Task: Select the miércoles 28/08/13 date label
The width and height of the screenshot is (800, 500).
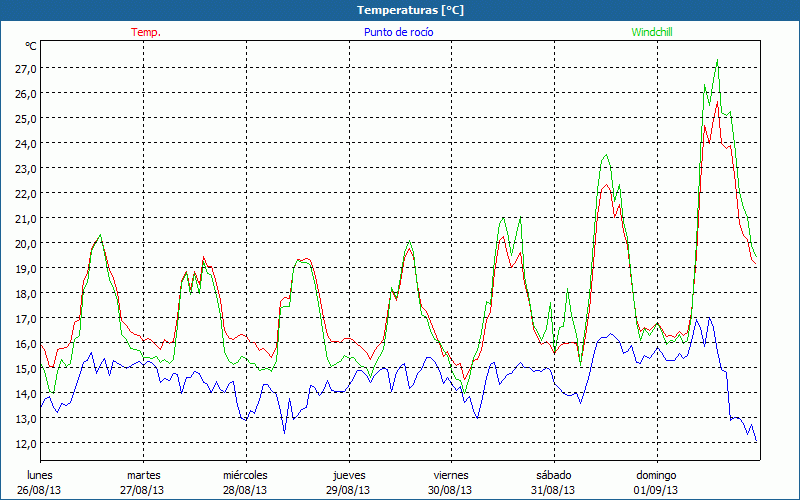Action: click(245, 482)
